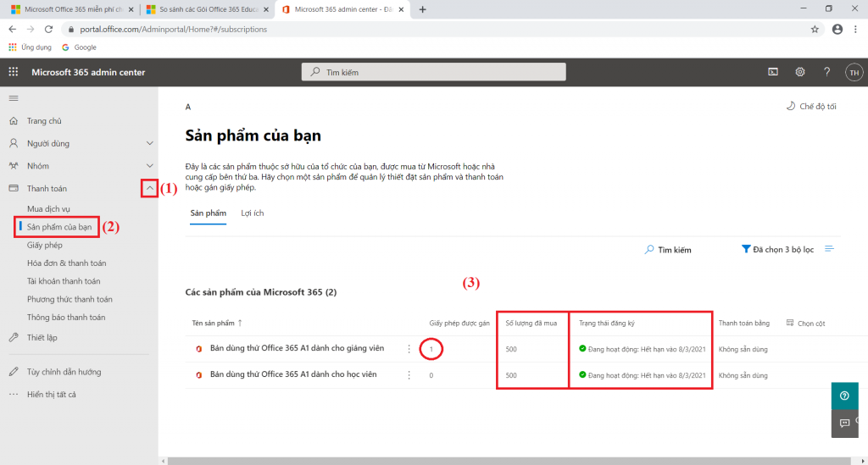Open Hóa đơn & thanh toán
868x465 pixels.
coord(66,263)
